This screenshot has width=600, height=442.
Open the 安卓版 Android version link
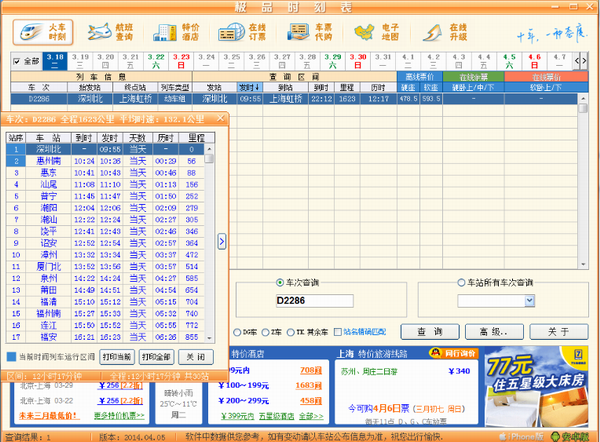pyautogui.click(x=570, y=437)
